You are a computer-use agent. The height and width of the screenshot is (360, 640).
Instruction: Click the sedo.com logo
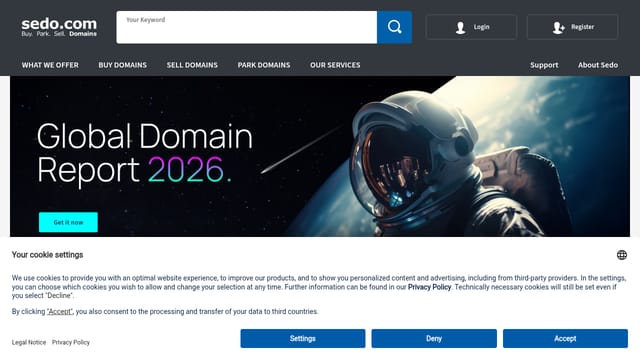(x=59, y=27)
